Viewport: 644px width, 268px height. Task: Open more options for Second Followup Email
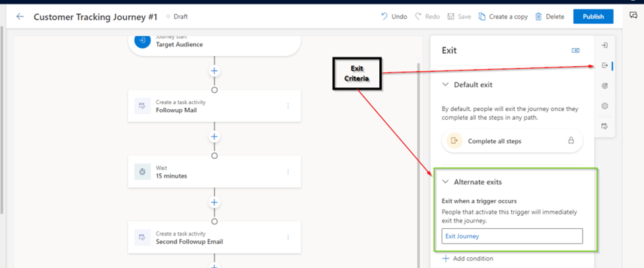coord(288,238)
